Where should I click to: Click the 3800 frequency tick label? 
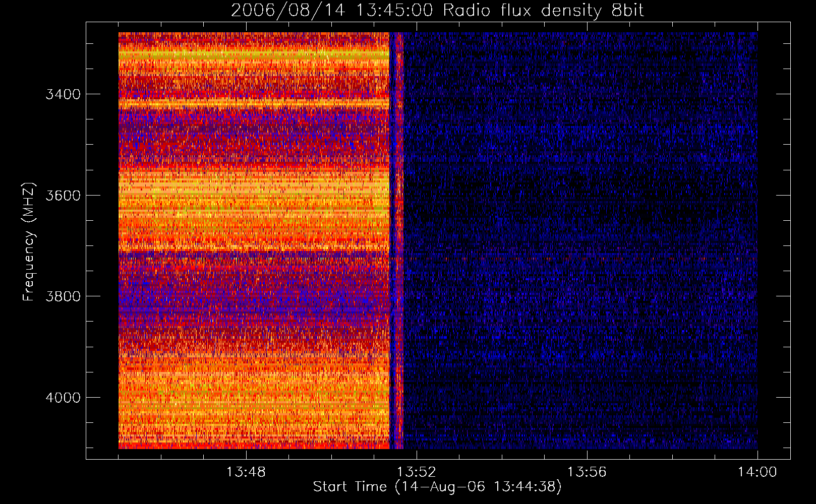[x=63, y=296]
